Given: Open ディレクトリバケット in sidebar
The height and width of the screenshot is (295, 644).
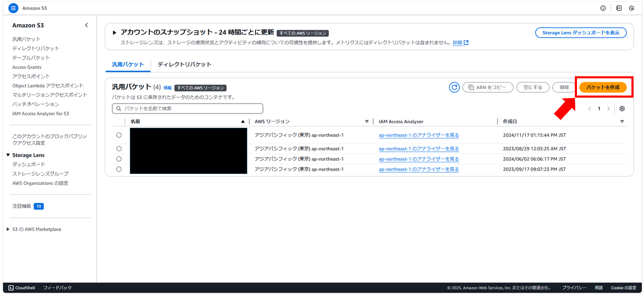Looking at the screenshot, I should pos(36,48).
